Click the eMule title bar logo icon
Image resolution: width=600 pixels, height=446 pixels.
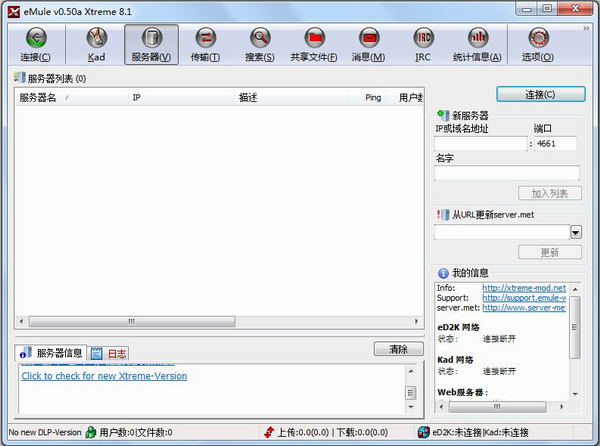click(x=14, y=12)
